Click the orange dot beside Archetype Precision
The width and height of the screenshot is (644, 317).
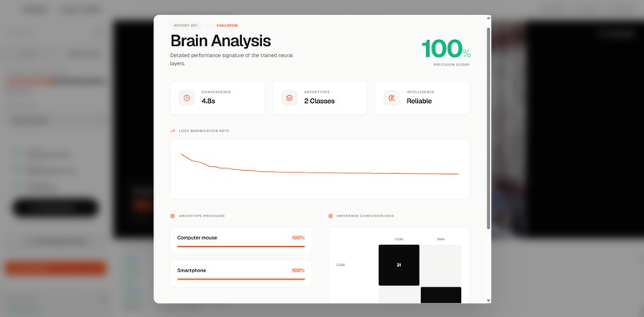click(x=173, y=216)
